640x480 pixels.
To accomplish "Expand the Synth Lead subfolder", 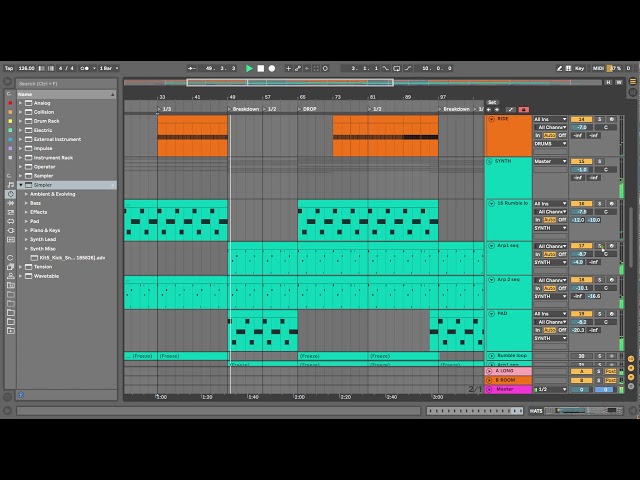I will (x=26, y=240).
